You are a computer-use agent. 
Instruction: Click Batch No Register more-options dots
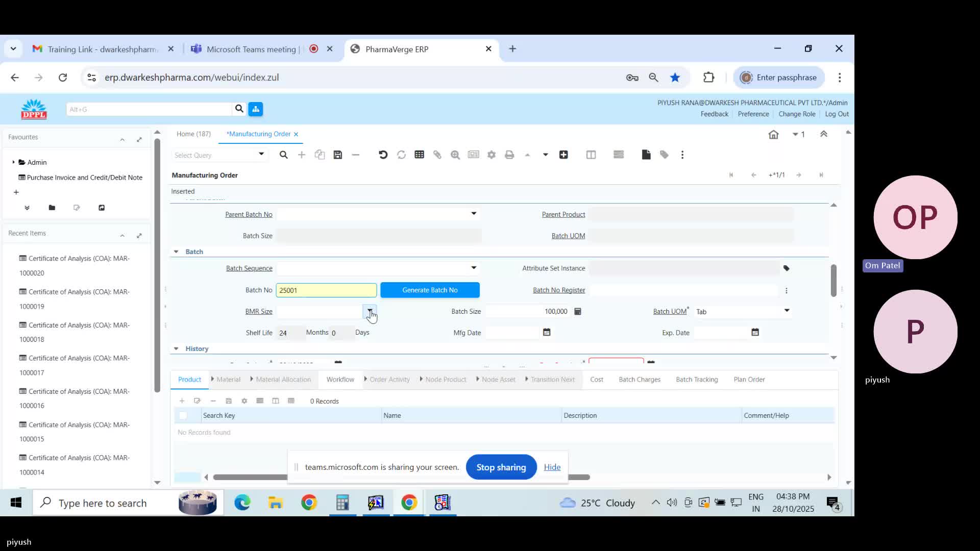point(787,290)
